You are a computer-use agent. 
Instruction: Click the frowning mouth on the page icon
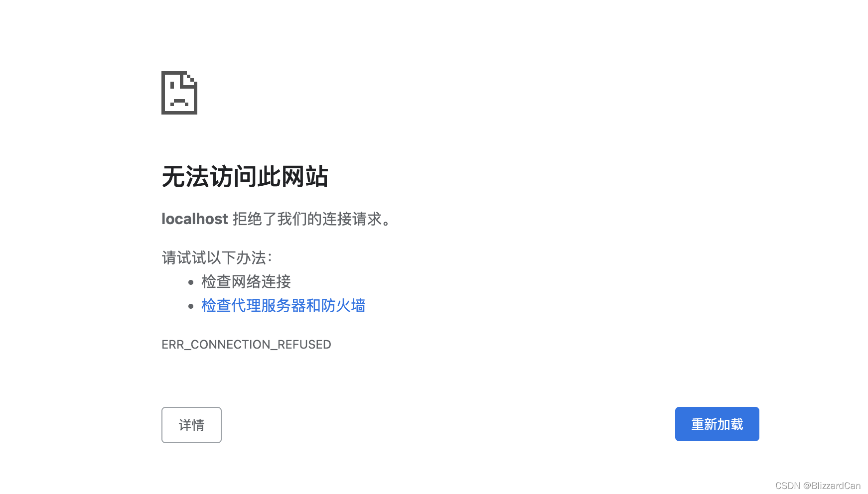point(179,103)
